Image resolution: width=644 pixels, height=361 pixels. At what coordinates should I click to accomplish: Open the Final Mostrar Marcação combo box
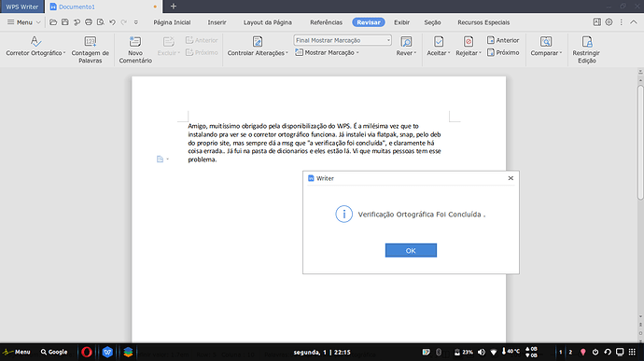click(x=343, y=40)
